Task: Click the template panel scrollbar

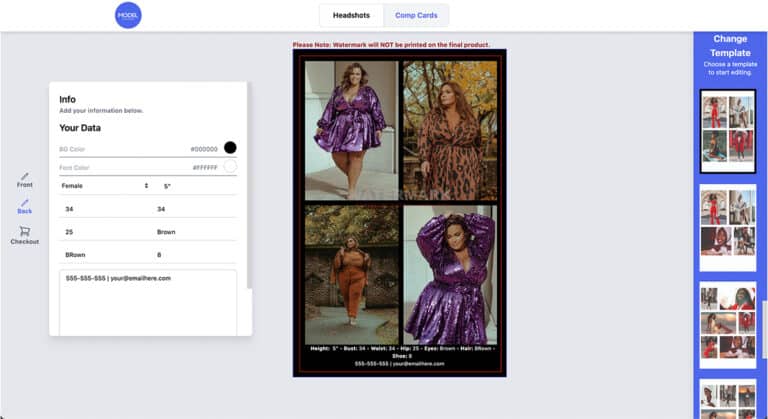Action: pos(765,329)
